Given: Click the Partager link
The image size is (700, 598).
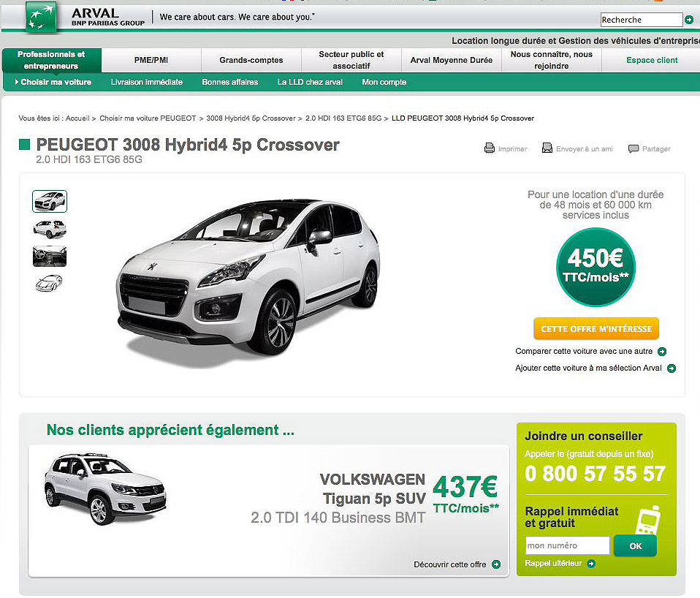Looking at the screenshot, I should point(656,148).
